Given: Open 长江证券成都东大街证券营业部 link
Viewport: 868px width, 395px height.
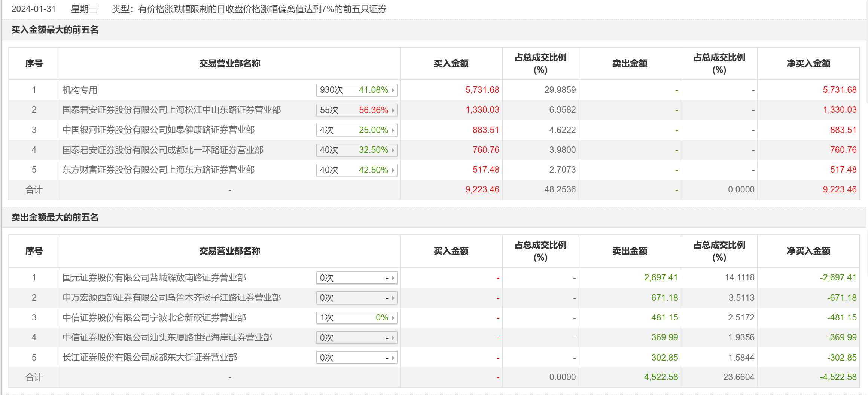Looking at the screenshot, I should click(150, 358).
